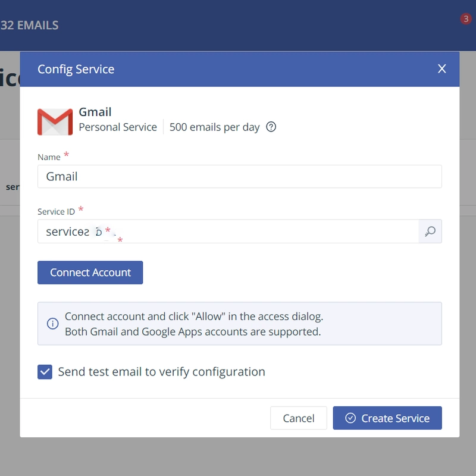Close the Config Service dialog
Screen dimensions: 476x476
[x=441, y=69]
